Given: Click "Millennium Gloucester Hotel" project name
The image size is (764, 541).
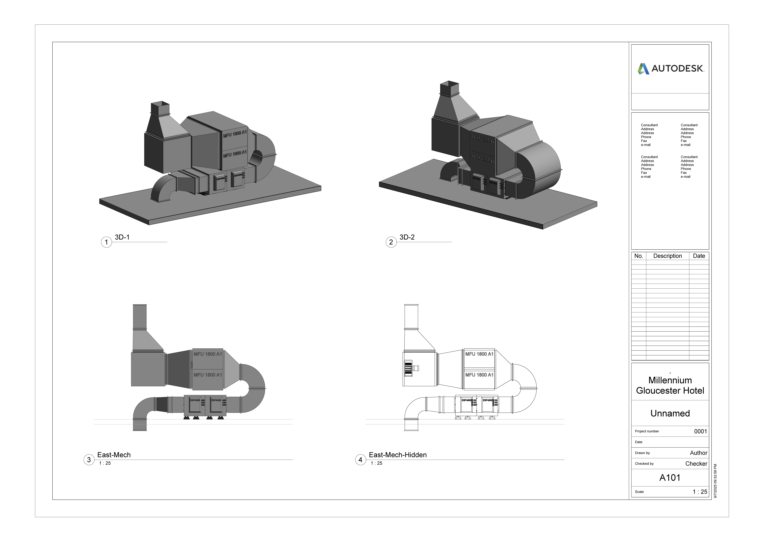Looking at the screenshot, I should click(x=670, y=386).
